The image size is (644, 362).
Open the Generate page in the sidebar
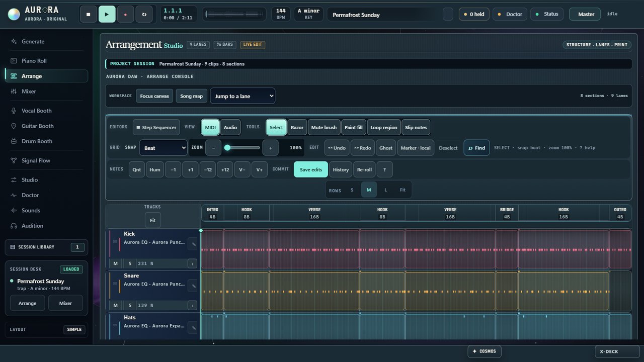(46, 42)
